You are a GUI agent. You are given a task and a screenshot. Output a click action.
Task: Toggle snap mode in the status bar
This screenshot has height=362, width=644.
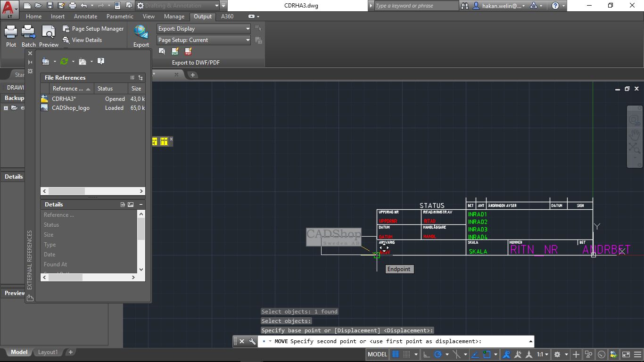[406, 354]
